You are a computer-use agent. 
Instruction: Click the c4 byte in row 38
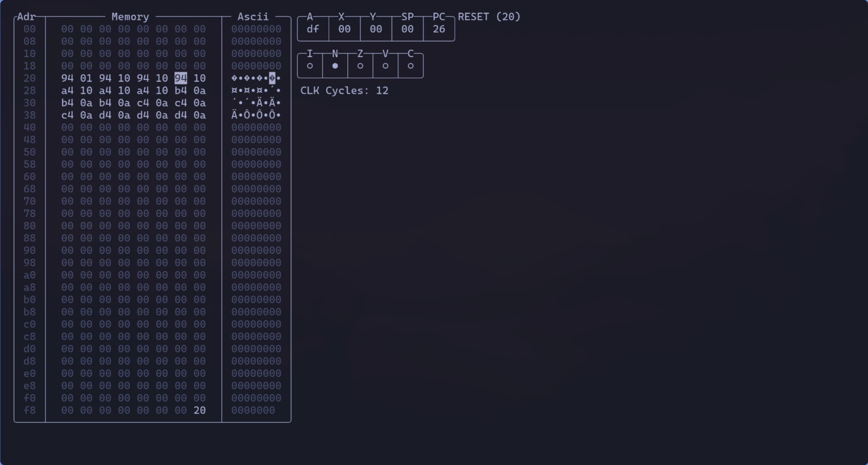pos(67,115)
